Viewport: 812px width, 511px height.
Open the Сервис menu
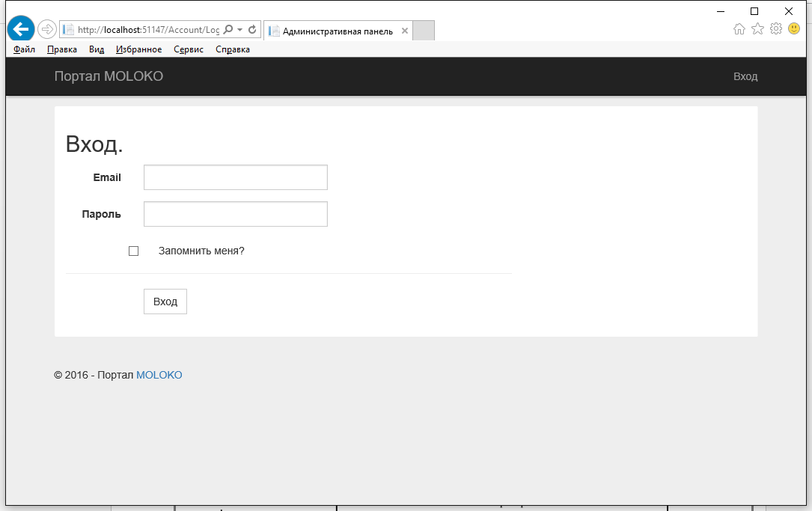pyautogui.click(x=189, y=49)
